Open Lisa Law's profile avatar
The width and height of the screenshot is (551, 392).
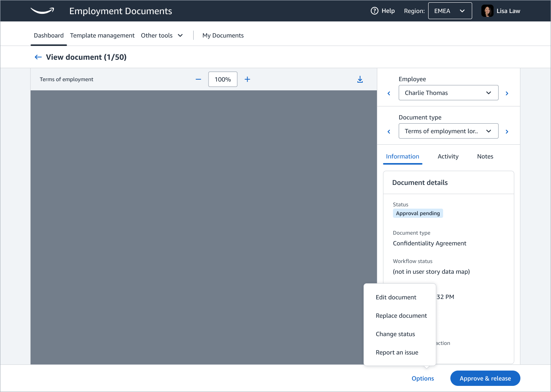pyautogui.click(x=487, y=11)
